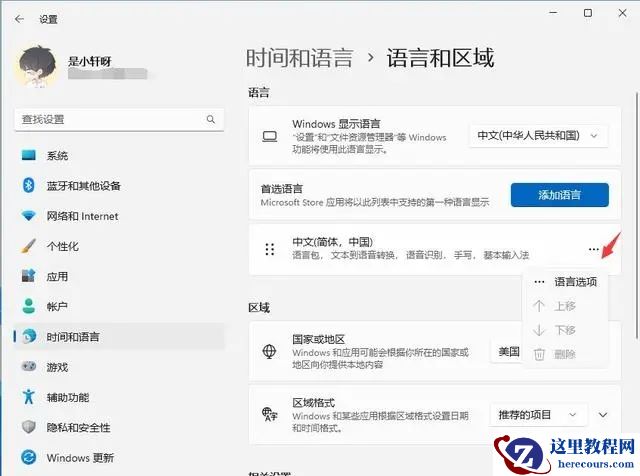Click the apps icon beside 应用
Image resolution: width=640 pixels, height=476 pixels.
point(29,276)
